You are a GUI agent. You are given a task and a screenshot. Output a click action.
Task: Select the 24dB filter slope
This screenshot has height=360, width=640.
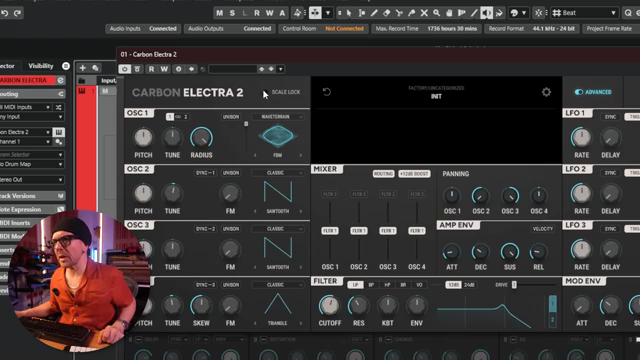click(469, 285)
